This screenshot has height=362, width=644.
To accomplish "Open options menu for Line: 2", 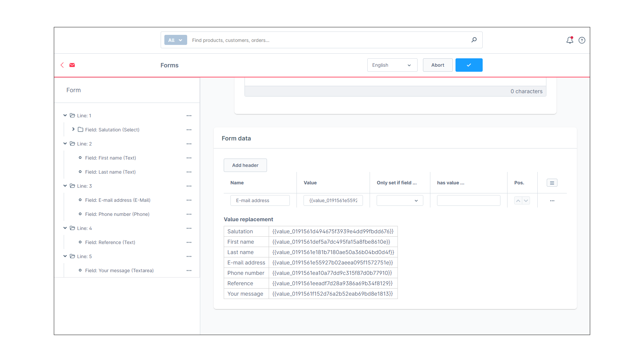I will pyautogui.click(x=189, y=144).
